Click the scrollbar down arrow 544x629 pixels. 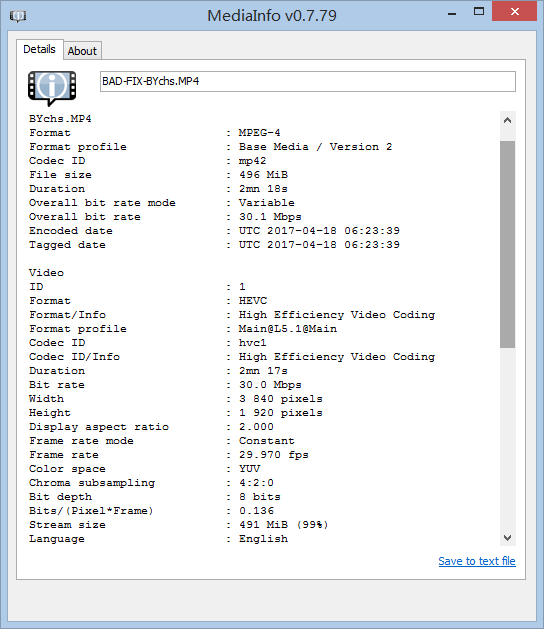507,538
